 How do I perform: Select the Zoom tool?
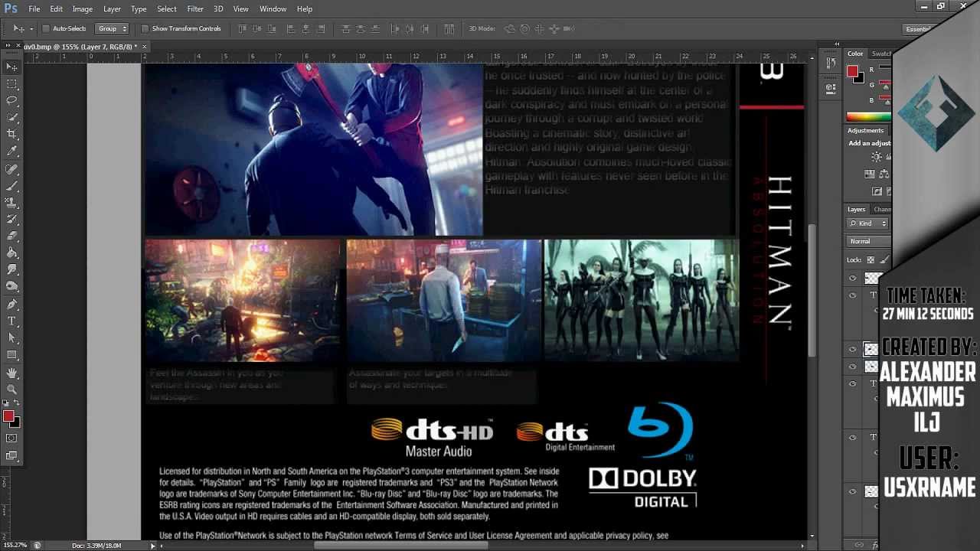12,390
